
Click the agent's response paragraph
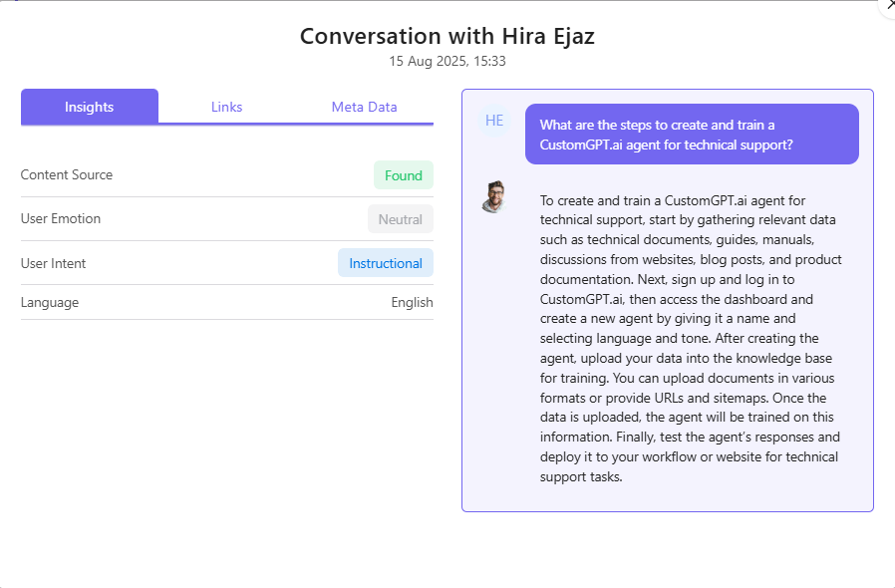click(691, 339)
